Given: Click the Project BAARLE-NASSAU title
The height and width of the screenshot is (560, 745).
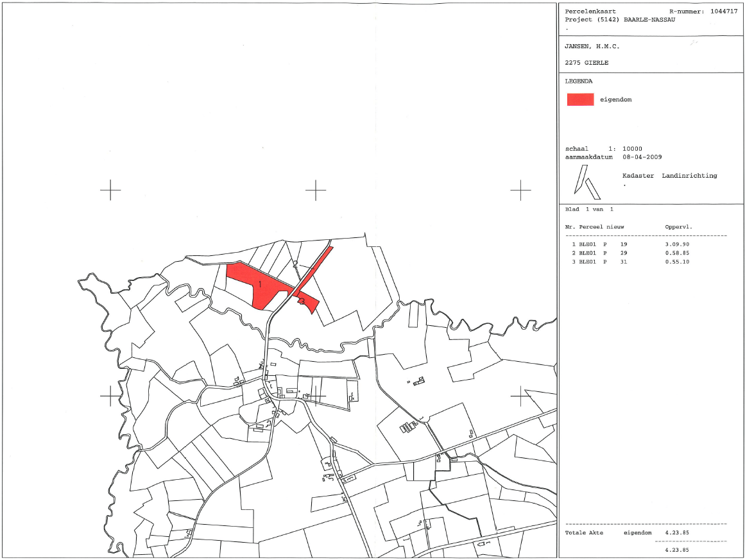Looking at the screenshot, I should [x=620, y=19].
